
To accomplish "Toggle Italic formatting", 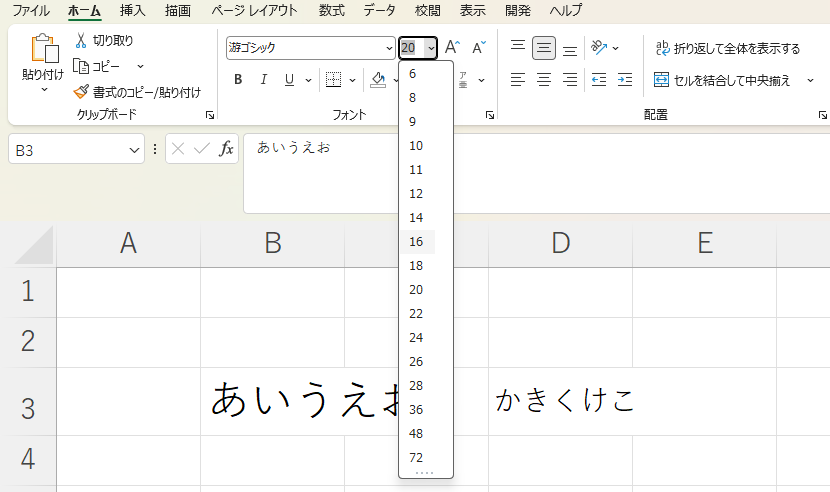I will pos(264,80).
